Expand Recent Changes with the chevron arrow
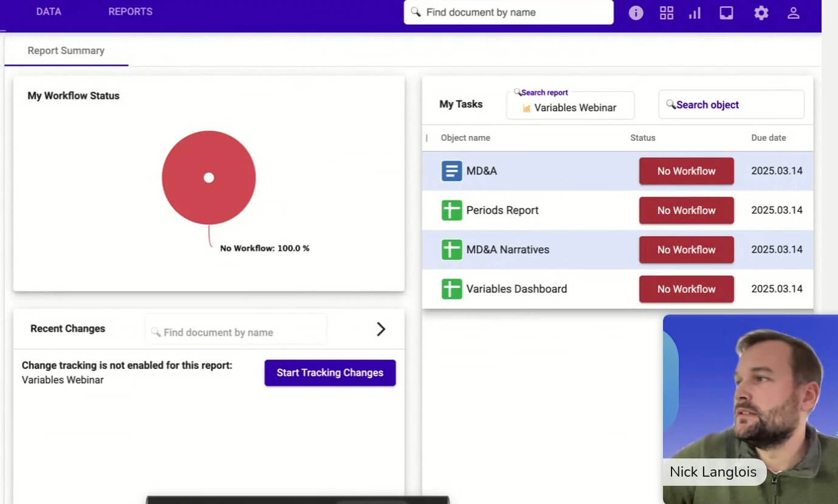Image resolution: width=838 pixels, height=504 pixels. point(381,329)
